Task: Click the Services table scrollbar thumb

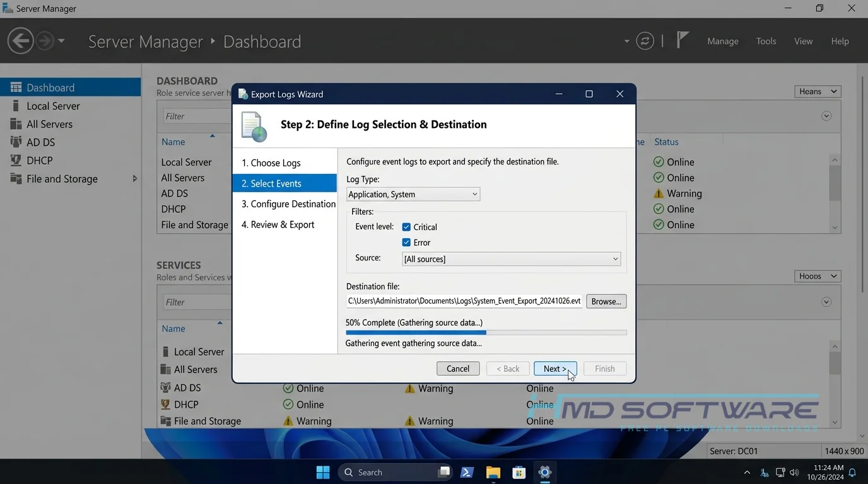Action: [835, 364]
